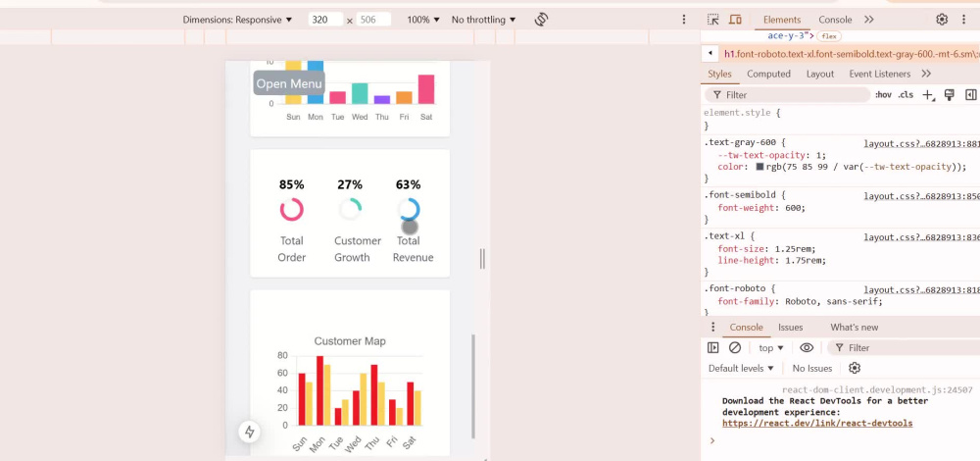Focus the console Filter input
980x461 pixels.
click(903, 348)
